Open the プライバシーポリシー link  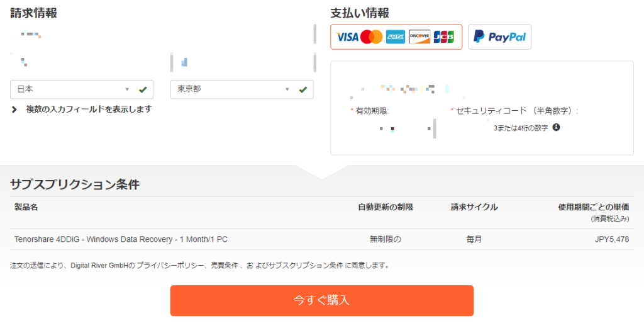point(170,266)
